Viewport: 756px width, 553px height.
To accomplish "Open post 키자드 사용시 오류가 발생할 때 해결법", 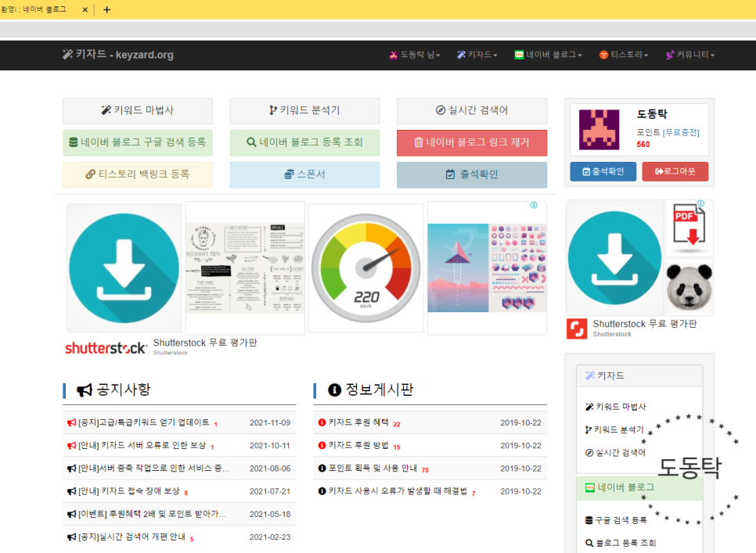I will click(x=398, y=491).
